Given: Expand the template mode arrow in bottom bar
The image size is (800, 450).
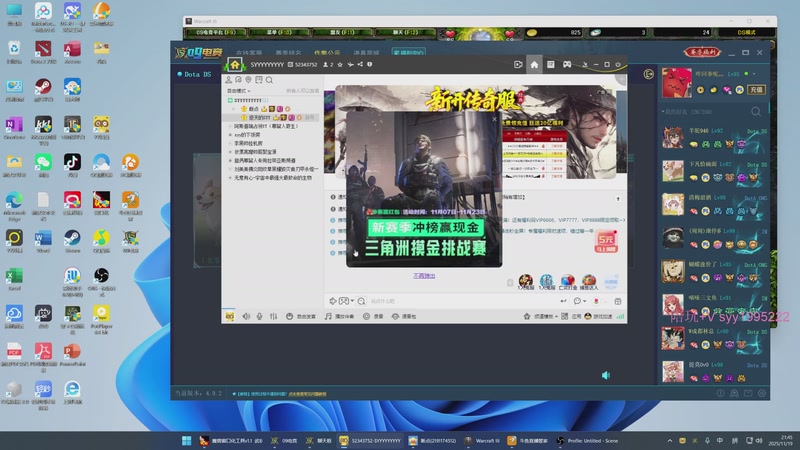Looking at the screenshot, I should click(556, 317).
